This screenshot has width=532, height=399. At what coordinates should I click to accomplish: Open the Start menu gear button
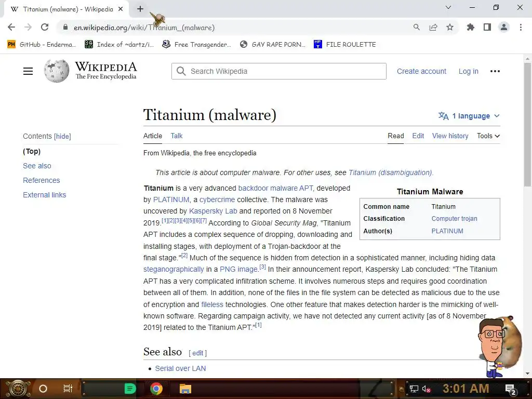point(18,389)
